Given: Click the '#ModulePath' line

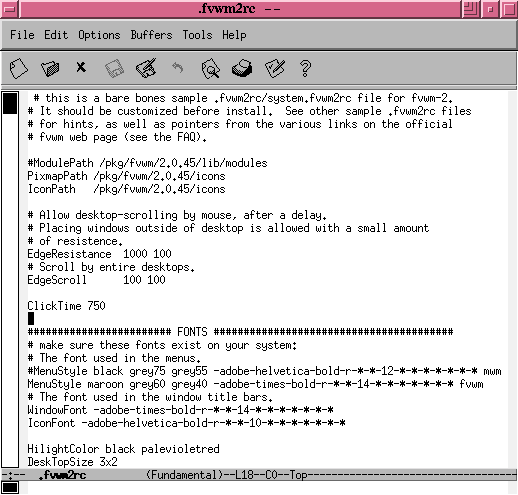Looking at the screenshot, I should coord(147,163).
